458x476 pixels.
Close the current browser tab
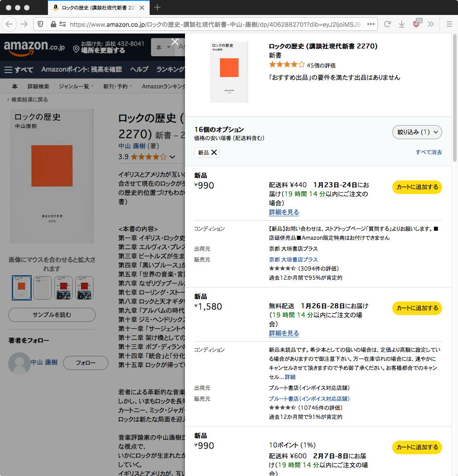pyautogui.click(x=142, y=8)
